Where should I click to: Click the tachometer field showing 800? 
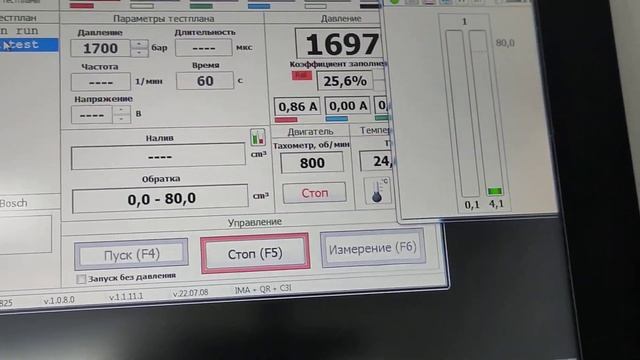312,163
